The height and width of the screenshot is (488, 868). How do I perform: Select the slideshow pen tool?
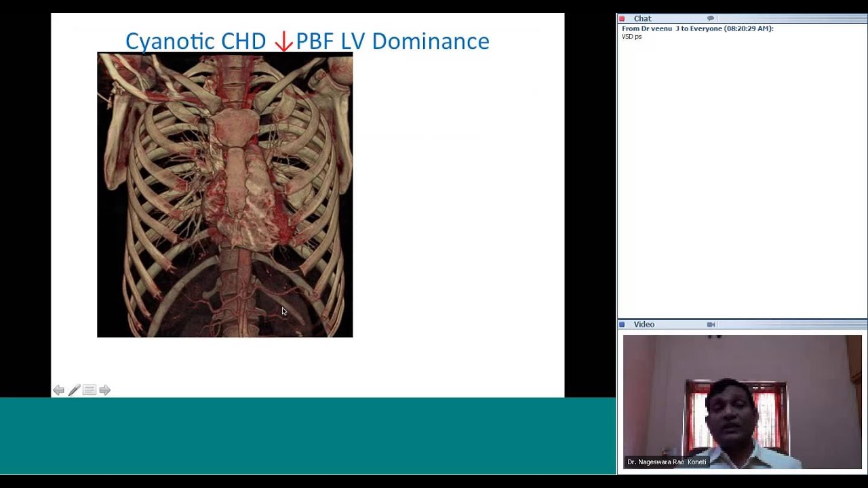click(75, 390)
